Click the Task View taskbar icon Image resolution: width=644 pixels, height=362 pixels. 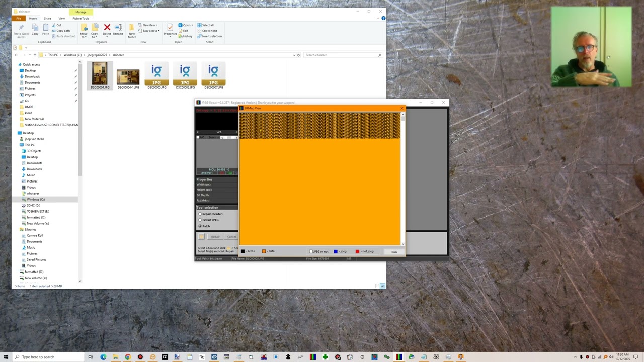tap(91, 357)
